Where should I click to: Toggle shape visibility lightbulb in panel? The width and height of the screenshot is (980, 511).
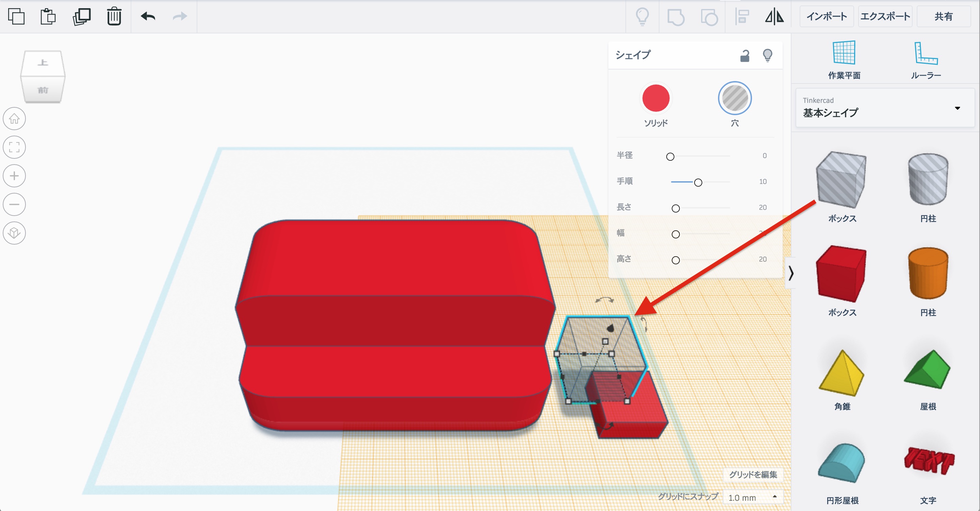coord(767,56)
